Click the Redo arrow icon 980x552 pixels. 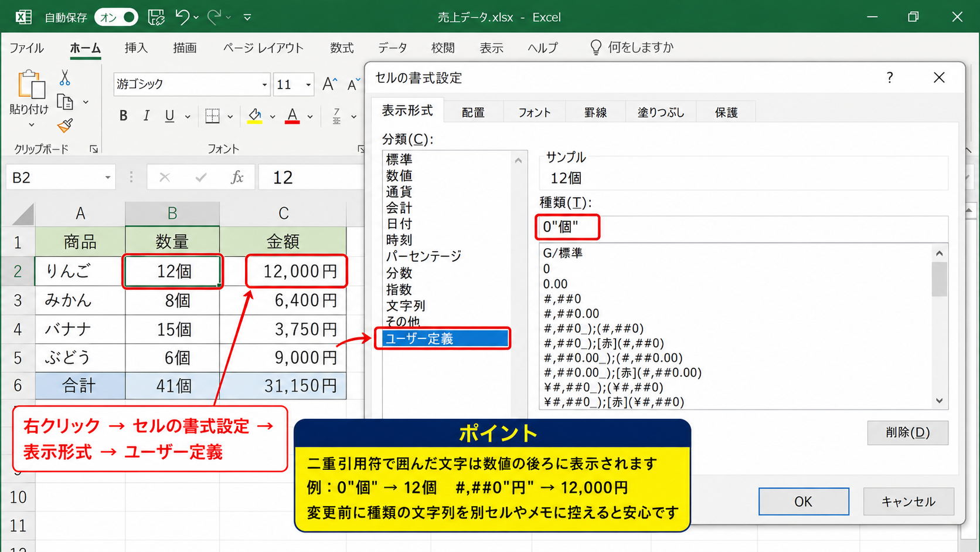pyautogui.click(x=214, y=17)
